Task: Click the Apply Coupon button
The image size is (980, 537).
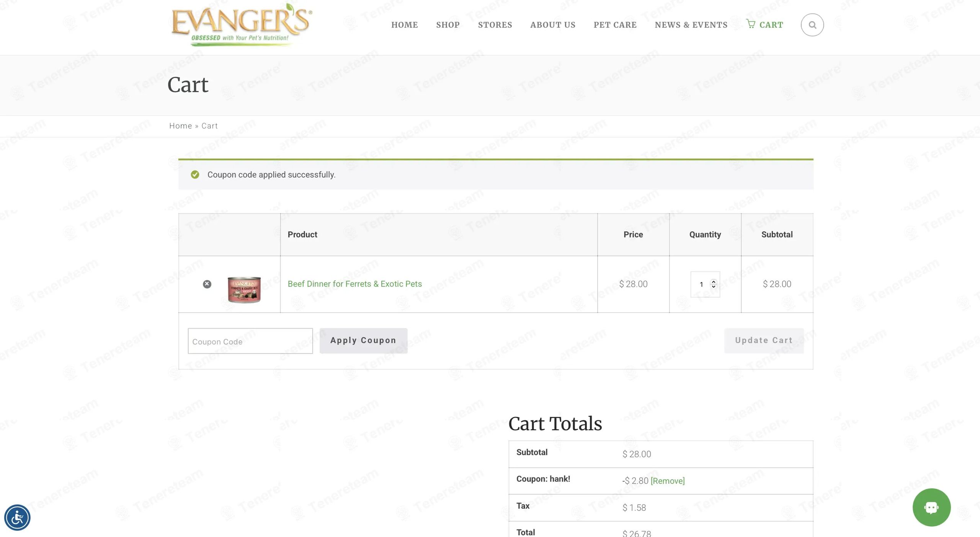Action: (363, 340)
